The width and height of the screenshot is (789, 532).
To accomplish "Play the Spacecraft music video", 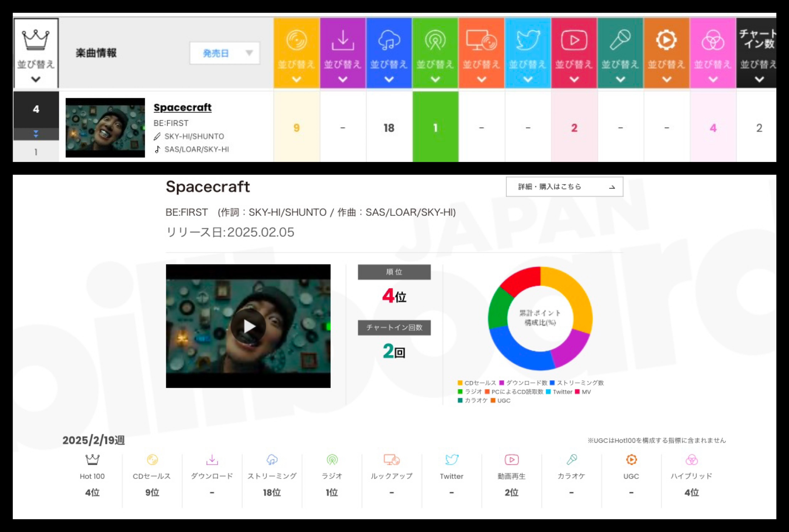I will point(248,326).
